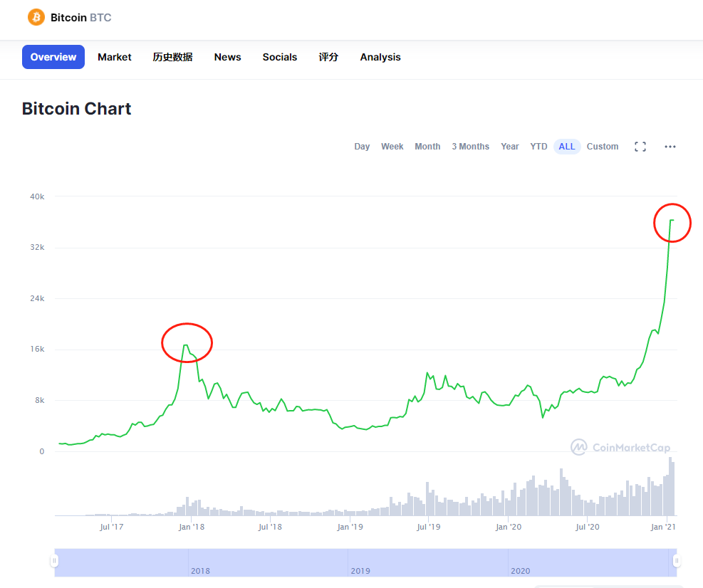
Task: Open the fullscreen chart icon
Action: (640, 147)
